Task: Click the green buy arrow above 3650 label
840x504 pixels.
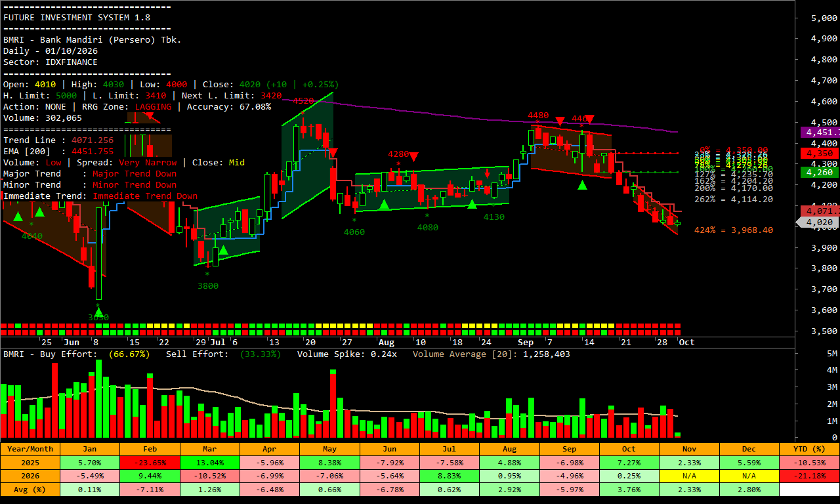Action: coord(98,312)
